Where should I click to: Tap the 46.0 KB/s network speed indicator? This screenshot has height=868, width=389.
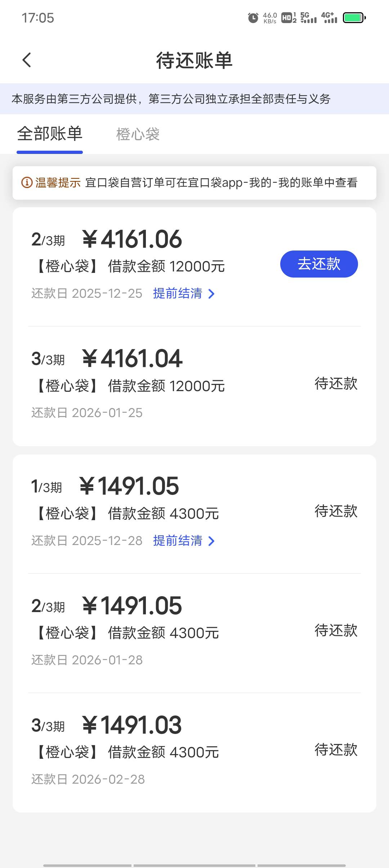pyautogui.click(x=270, y=18)
